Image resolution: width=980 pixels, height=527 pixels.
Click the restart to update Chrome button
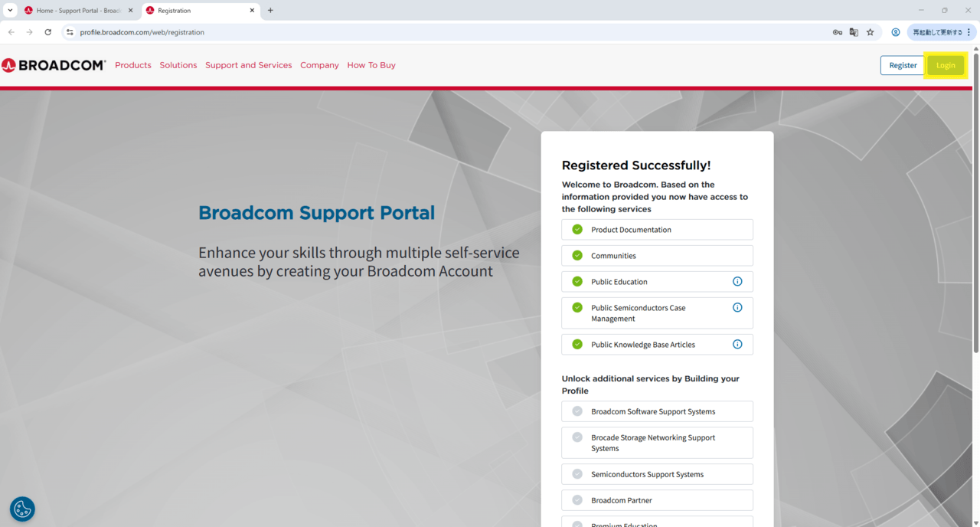[942, 32]
